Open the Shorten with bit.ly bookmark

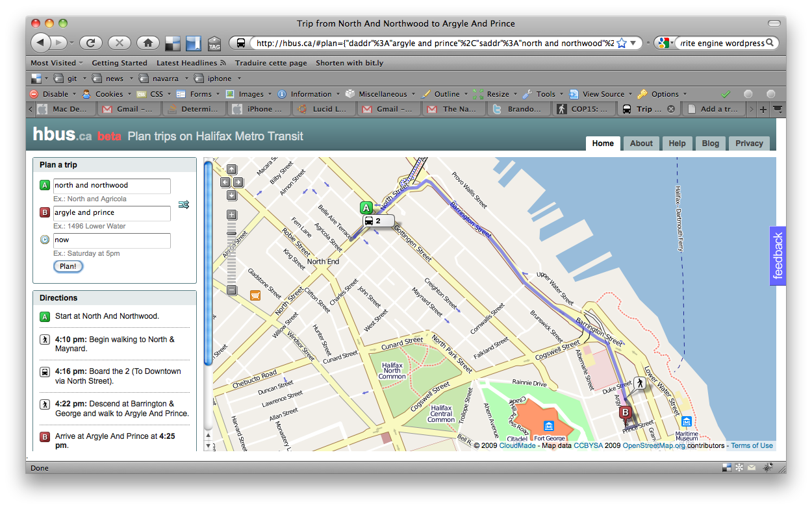point(349,63)
